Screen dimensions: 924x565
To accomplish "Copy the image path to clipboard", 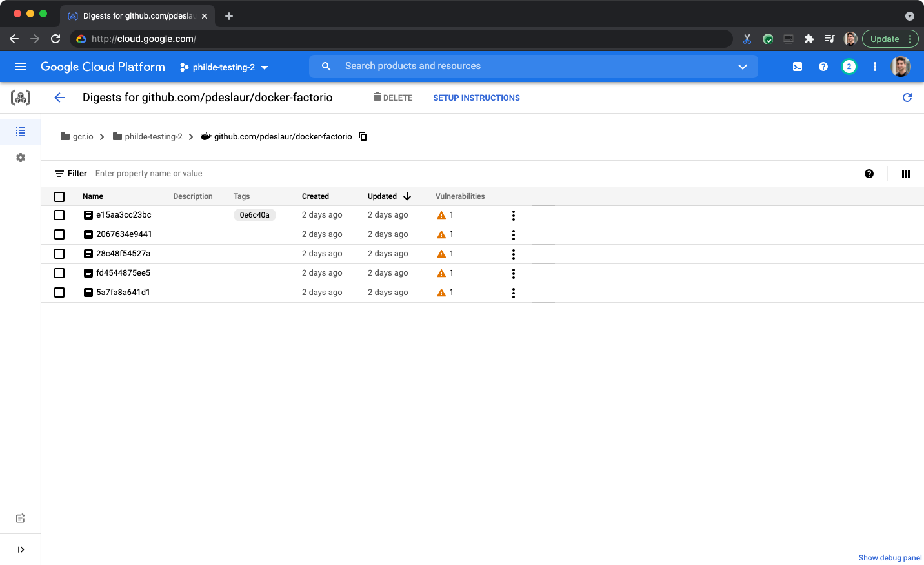I will (363, 136).
